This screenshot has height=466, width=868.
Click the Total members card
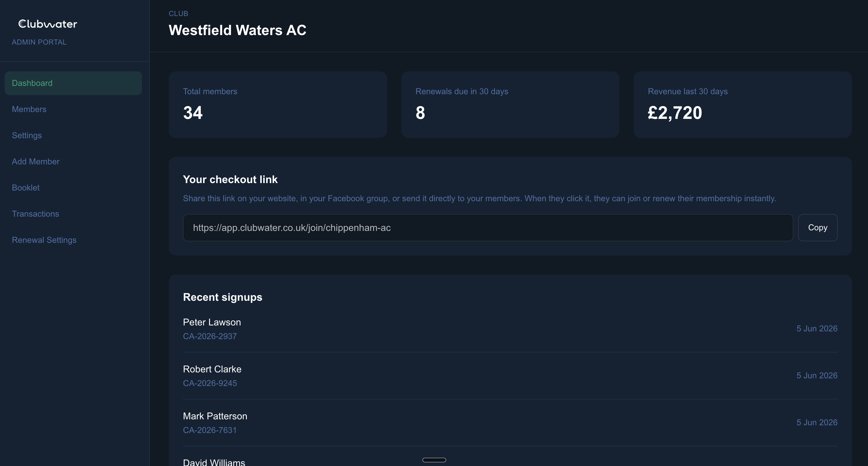(x=278, y=105)
